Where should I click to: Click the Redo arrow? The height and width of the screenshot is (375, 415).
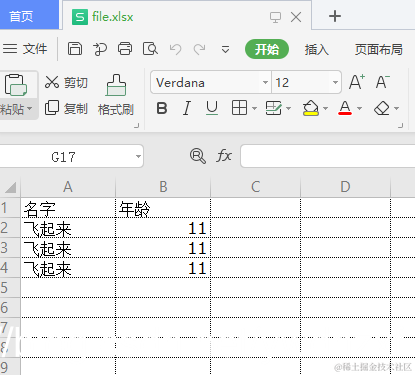(200, 49)
